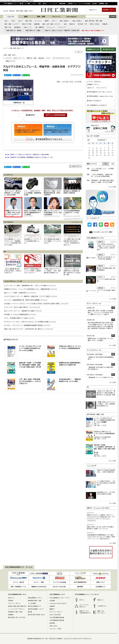The width and height of the screenshot is (119, 644).
Task: Select the Journagram navigation tab
Action: pyautogui.click(x=71, y=16)
